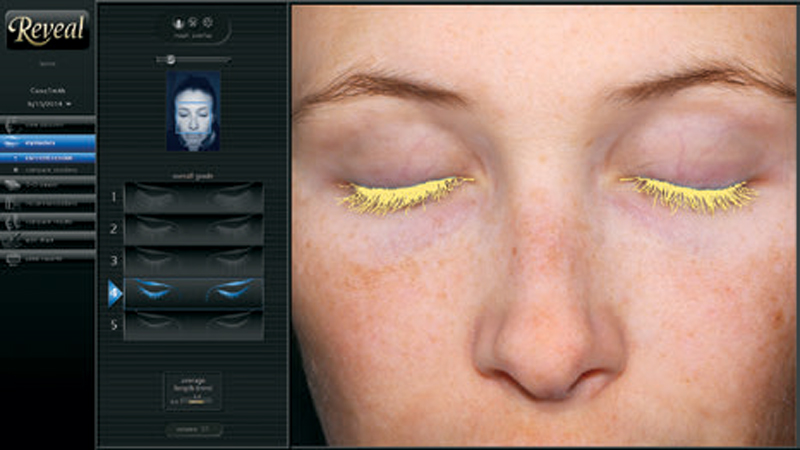The height and width of the screenshot is (450, 800).
Task: Select eyelash overall grade 2
Action: [x=194, y=229]
